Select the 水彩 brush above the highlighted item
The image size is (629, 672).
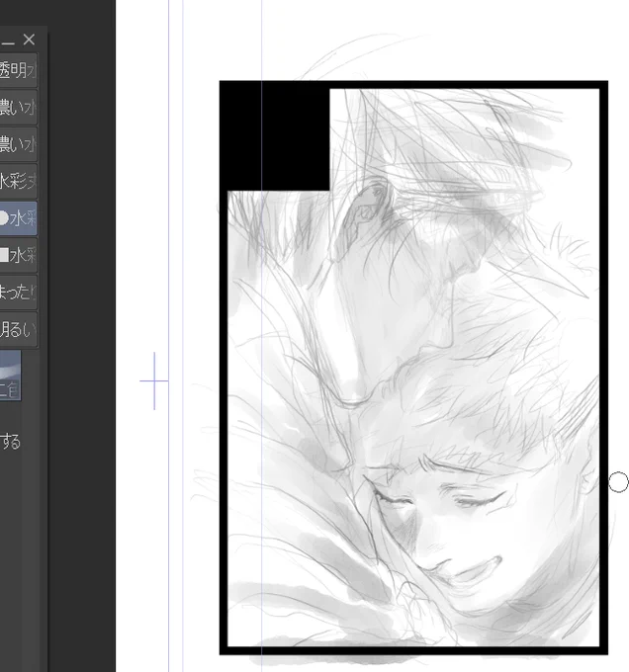coord(18,181)
